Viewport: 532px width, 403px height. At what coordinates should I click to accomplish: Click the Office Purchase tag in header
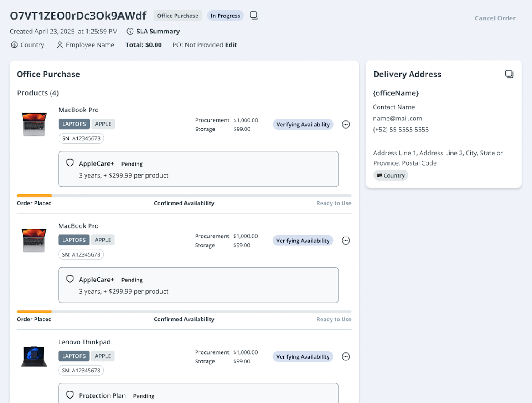tap(177, 16)
